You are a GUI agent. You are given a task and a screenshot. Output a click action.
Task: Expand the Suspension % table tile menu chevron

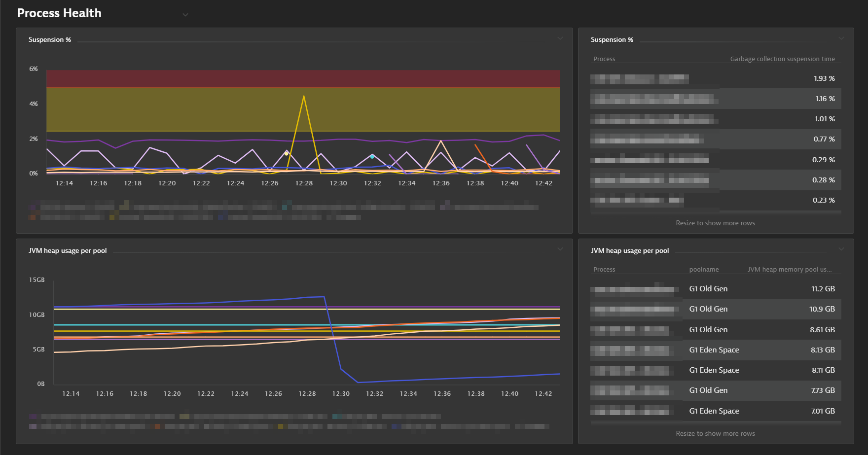click(x=841, y=38)
